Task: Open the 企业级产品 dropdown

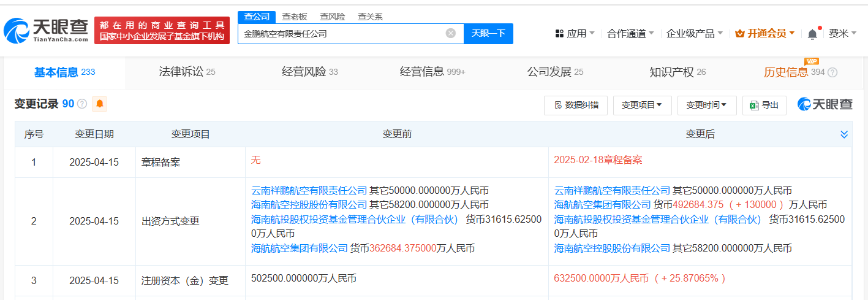Action: [695, 33]
